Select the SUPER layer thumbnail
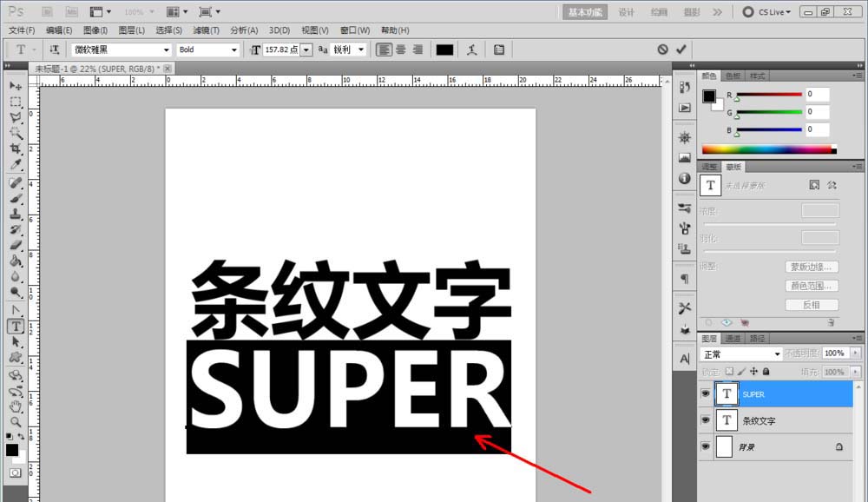Image resolution: width=868 pixels, height=502 pixels. tap(727, 393)
